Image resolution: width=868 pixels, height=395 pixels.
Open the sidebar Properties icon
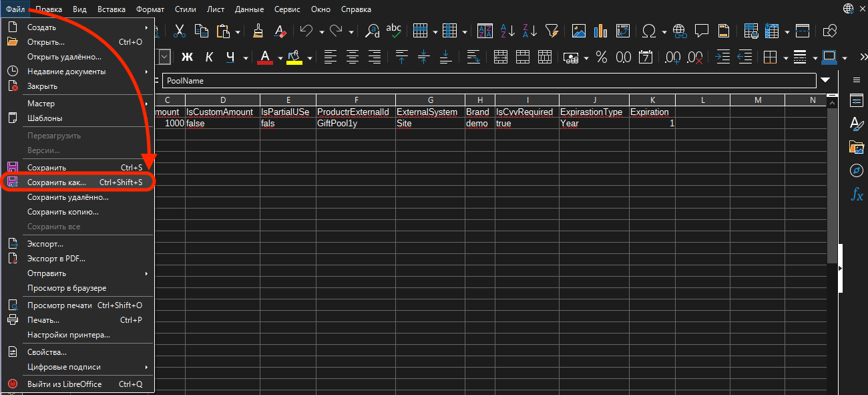click(857, 100)
